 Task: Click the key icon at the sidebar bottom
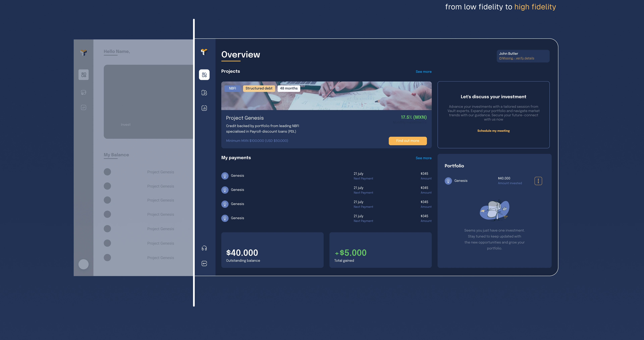point(204,263)
